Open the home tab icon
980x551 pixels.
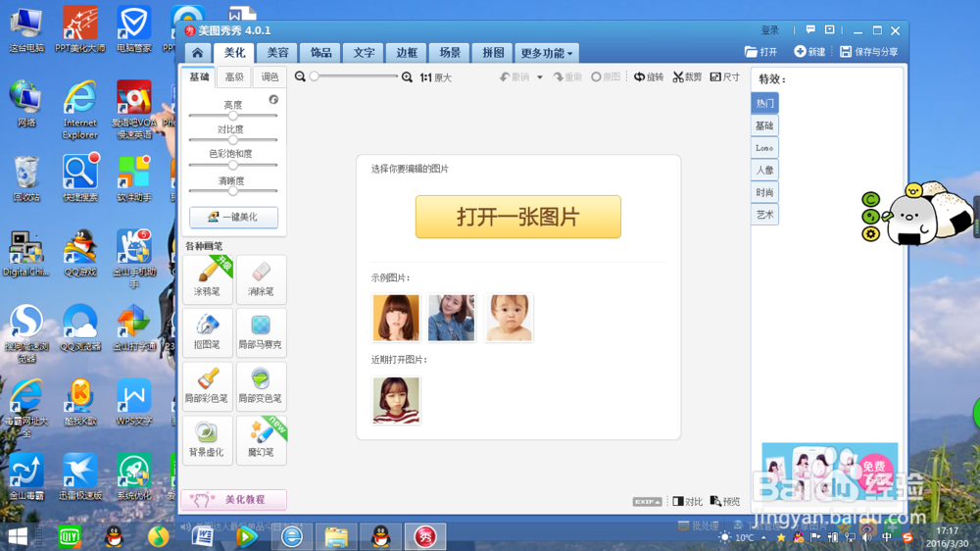click(198, 53)
